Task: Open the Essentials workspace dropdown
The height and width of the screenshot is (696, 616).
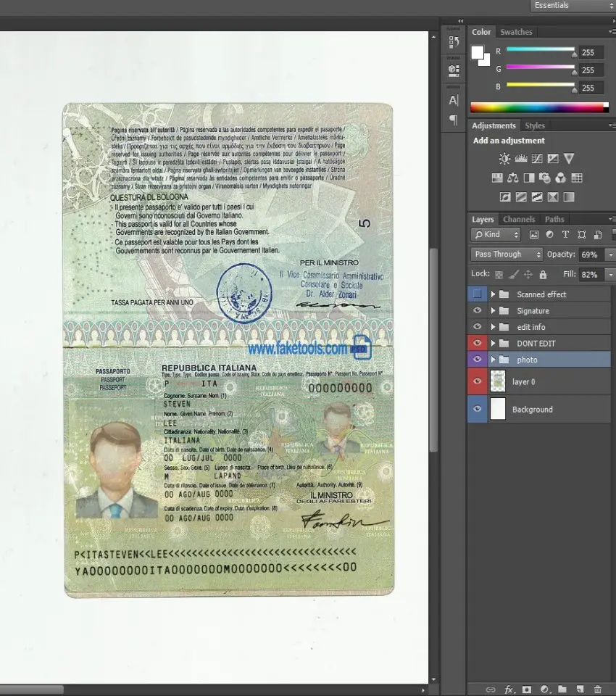Action: coord(571,6)
